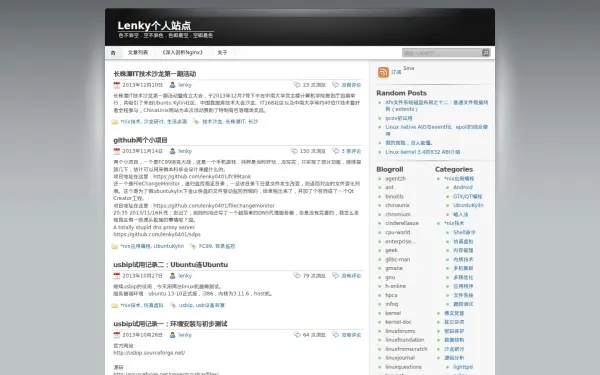Click calendar icon next to 2013年10月27日
The width and height of the screenshot is (600, 375).
pos(117,276)
